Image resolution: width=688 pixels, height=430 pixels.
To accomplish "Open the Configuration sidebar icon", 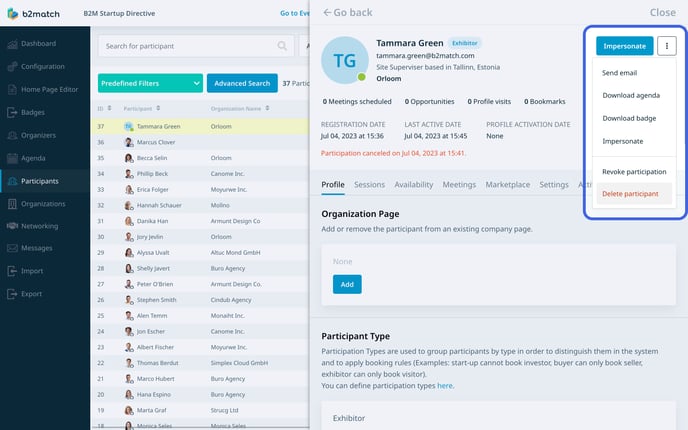I will pyautogui.click(x=12, y=67).
